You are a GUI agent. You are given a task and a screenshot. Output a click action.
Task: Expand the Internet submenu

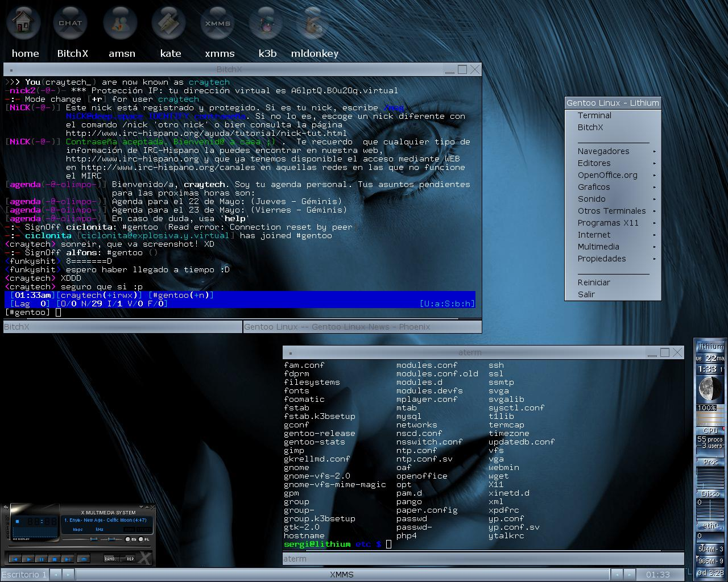[x=613, y=235]
